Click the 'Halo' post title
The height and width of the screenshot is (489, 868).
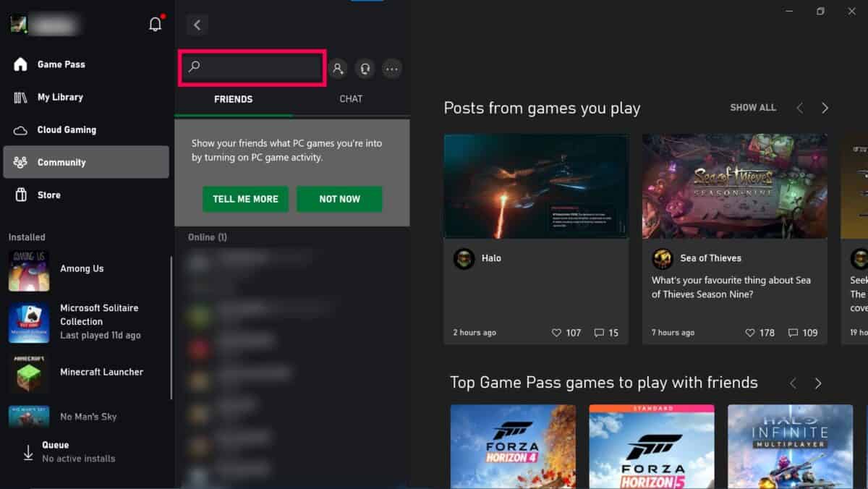(x=491, y=258)
